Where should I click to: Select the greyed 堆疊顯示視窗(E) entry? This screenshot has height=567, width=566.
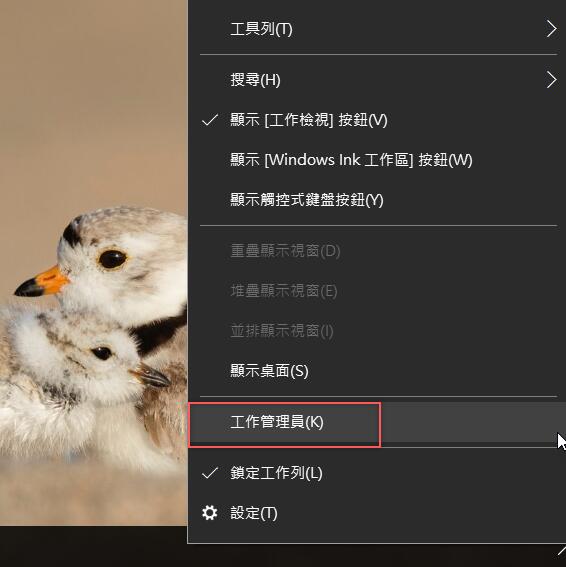tap(376, 291)
